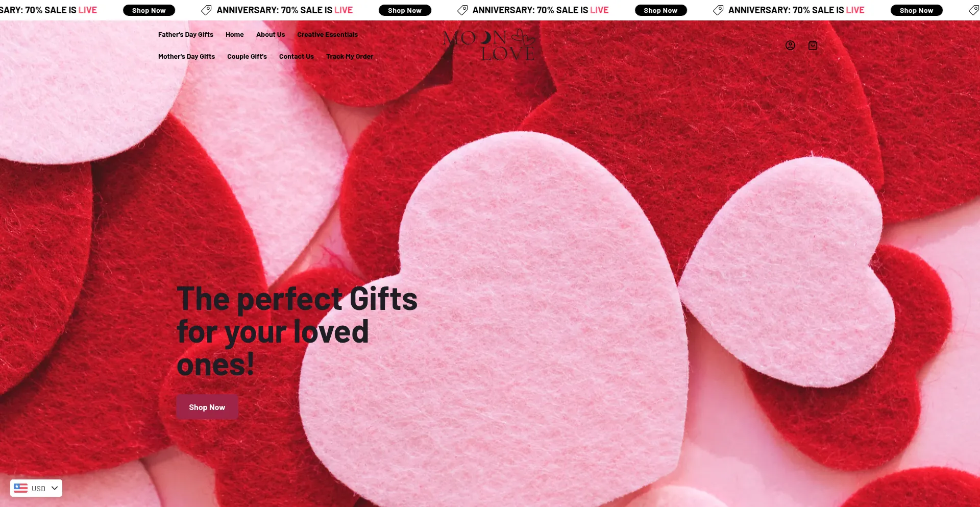Open the Contact Us page

click(297, 57)
